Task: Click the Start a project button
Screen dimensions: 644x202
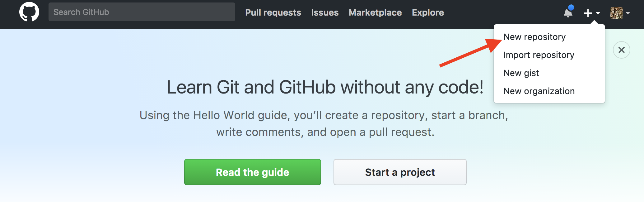Action: (400, 172)
